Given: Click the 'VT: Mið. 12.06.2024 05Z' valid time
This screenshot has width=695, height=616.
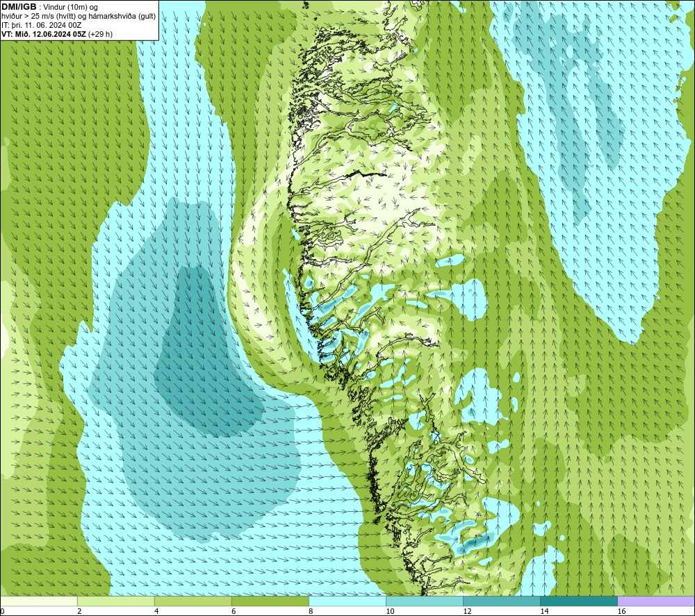Looking at the screenshot, I should tap(44, 34).
